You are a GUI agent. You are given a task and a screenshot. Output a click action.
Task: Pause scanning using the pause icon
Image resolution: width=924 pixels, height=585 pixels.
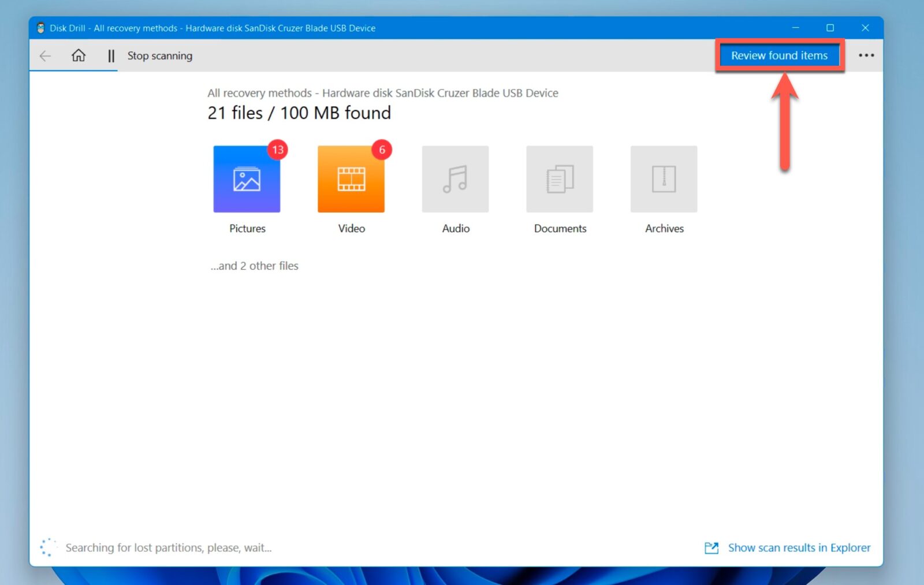(x=110, y=55)
